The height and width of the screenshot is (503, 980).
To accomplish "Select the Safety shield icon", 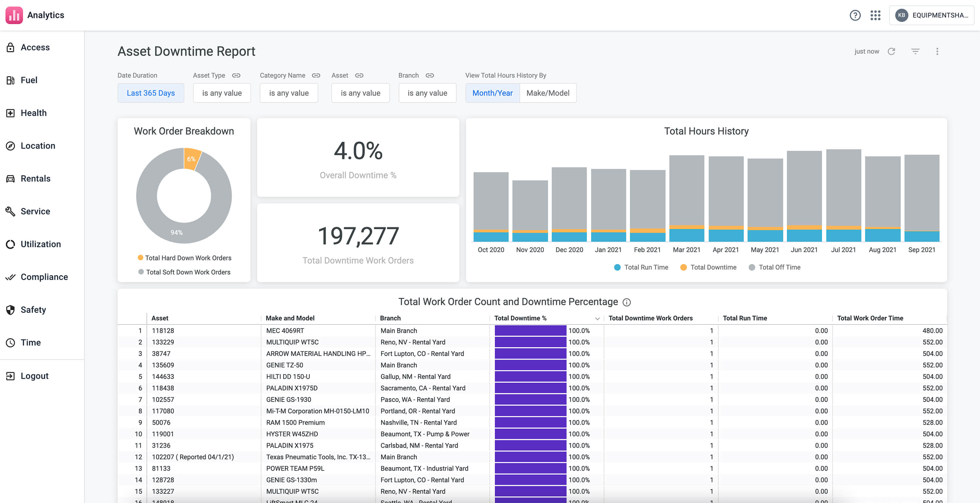I will [11, 309].
